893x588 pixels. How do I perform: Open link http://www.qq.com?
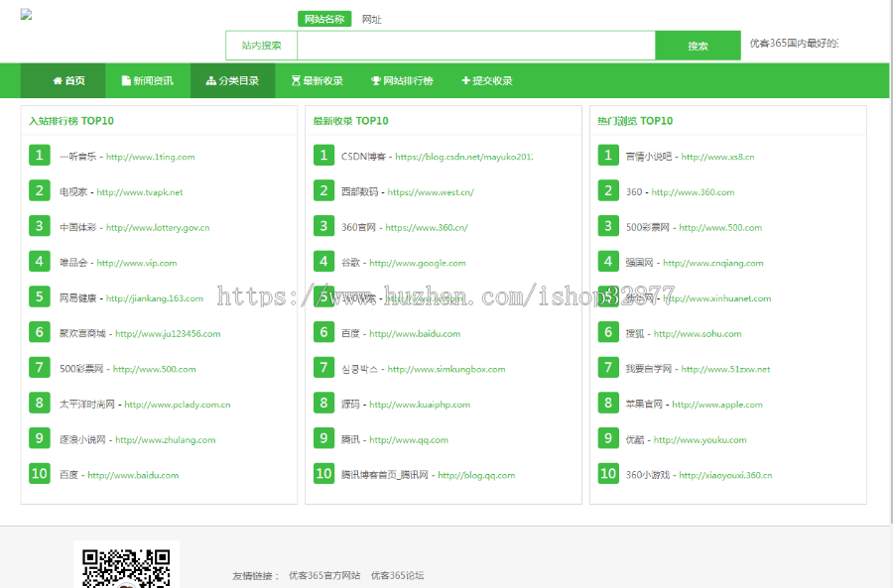pos(409,440)
